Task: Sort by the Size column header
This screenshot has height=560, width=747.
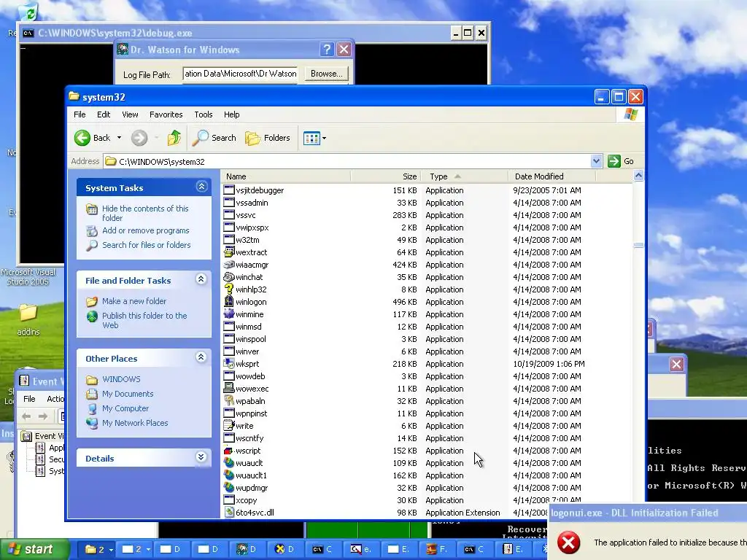Action: [386, 176]
